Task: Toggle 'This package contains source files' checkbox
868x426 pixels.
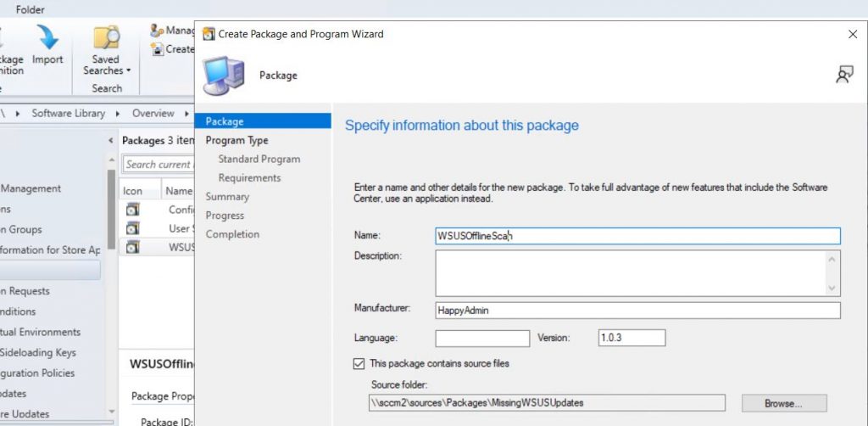Action: pyautogui.click(x=359, y=364)
